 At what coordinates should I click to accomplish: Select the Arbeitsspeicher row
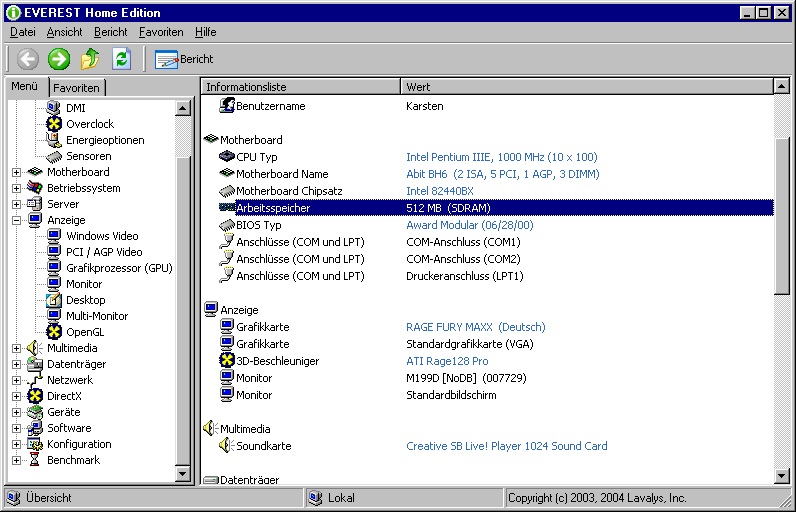coord(495,208)
